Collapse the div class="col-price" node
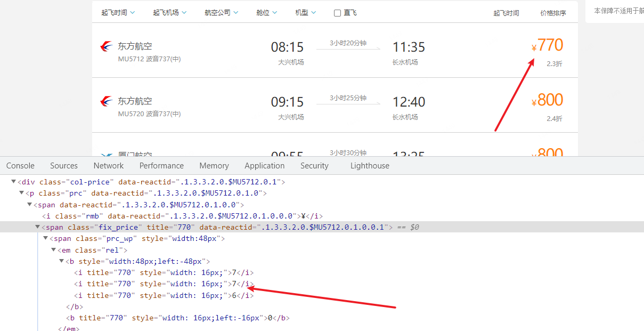Screen dimensions: 644x331 [x=14, y=182]
